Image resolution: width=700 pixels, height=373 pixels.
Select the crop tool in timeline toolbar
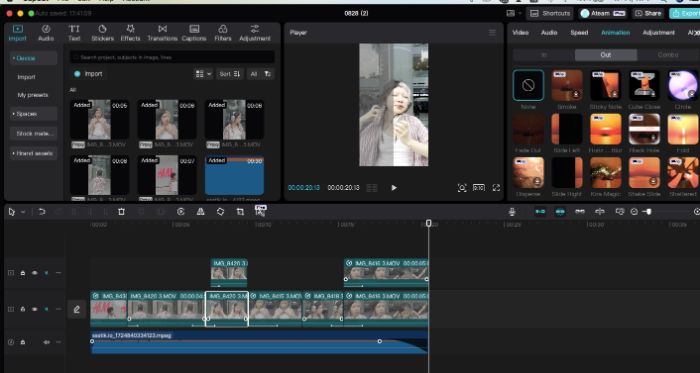click(240, 212)
